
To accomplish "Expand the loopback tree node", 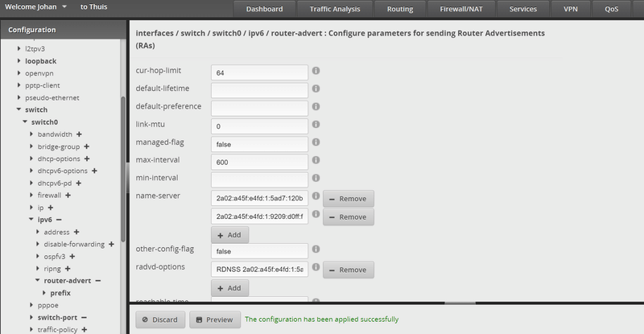I will (x=19, y=60).
